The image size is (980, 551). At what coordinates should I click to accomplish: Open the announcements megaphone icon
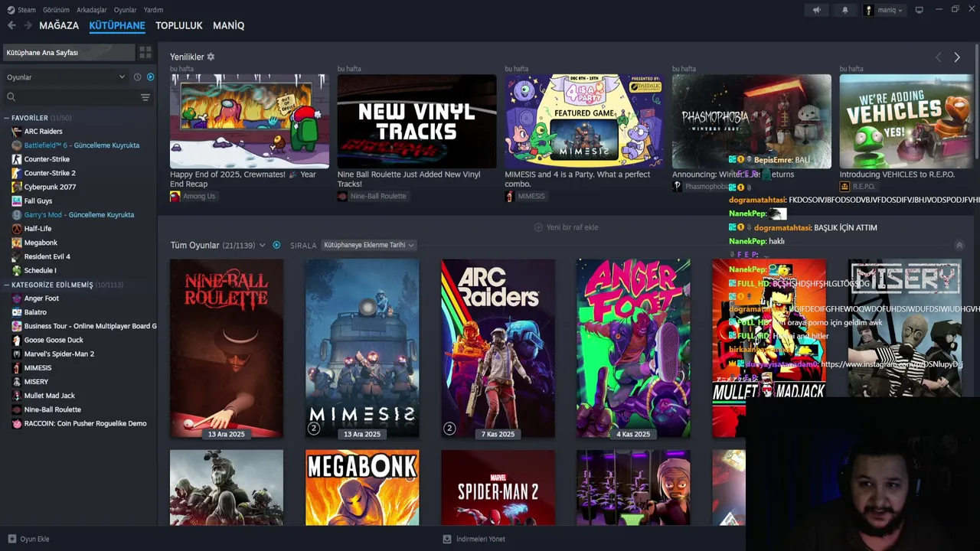[816, 10]
